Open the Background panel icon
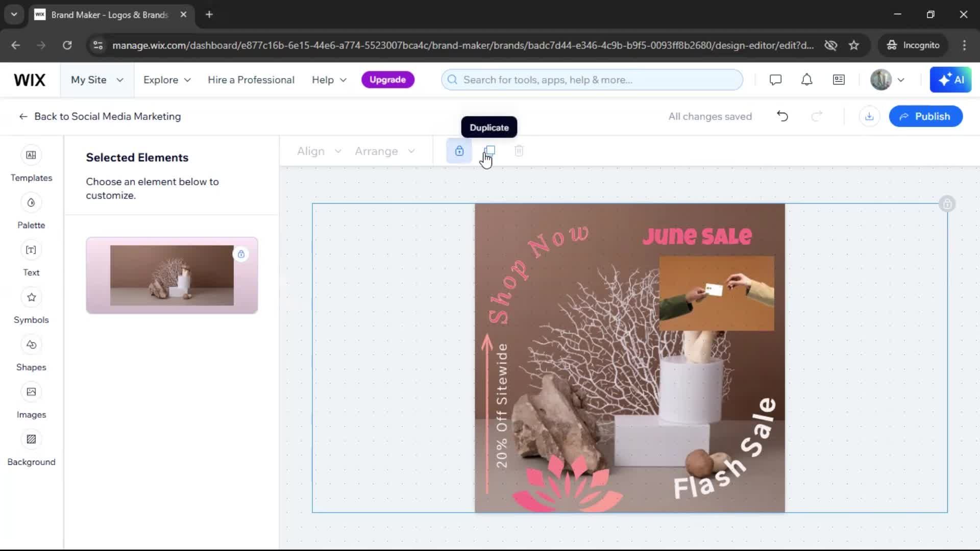The image size is (980, 551). (31, 439)
